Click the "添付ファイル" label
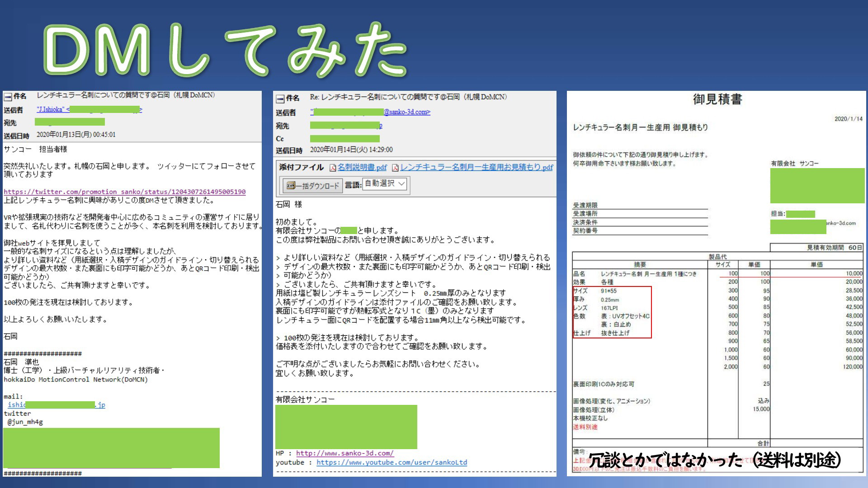 pos(302,167)
